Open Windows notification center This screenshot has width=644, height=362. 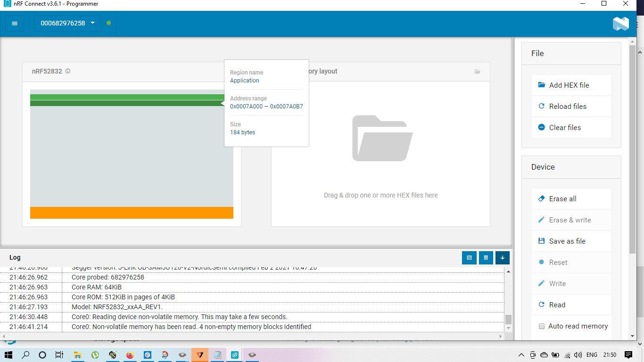click(x=628, y=355)
